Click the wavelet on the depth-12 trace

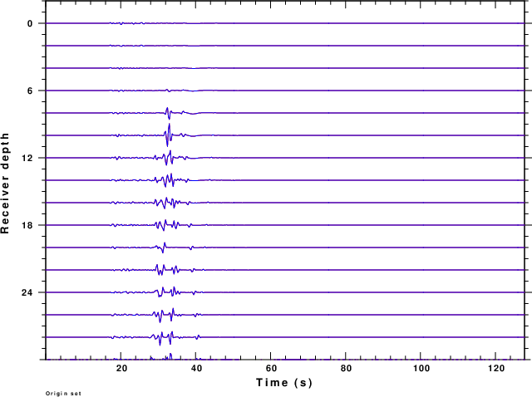(169, 158)
